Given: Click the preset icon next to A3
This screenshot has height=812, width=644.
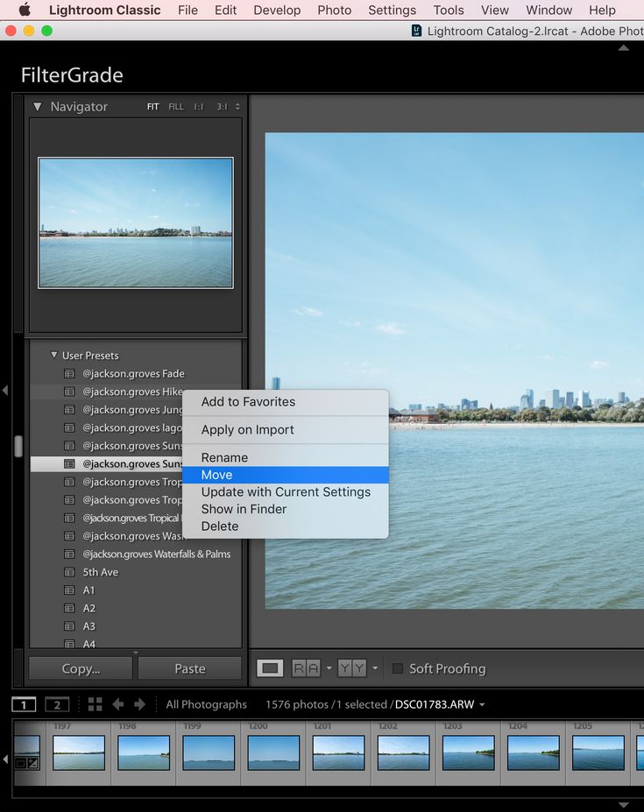Looking at the screenshot, I should pyautogui.click(x=69, y=626).
